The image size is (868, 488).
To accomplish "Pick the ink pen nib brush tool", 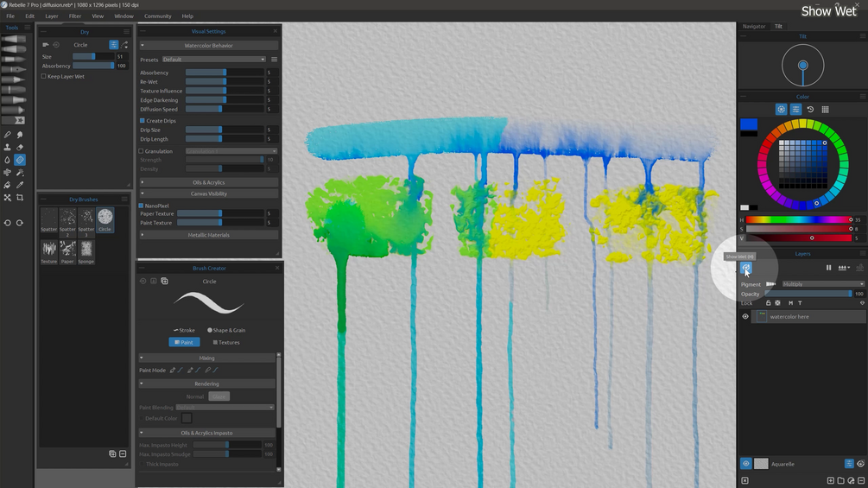I will pos(13,70).
